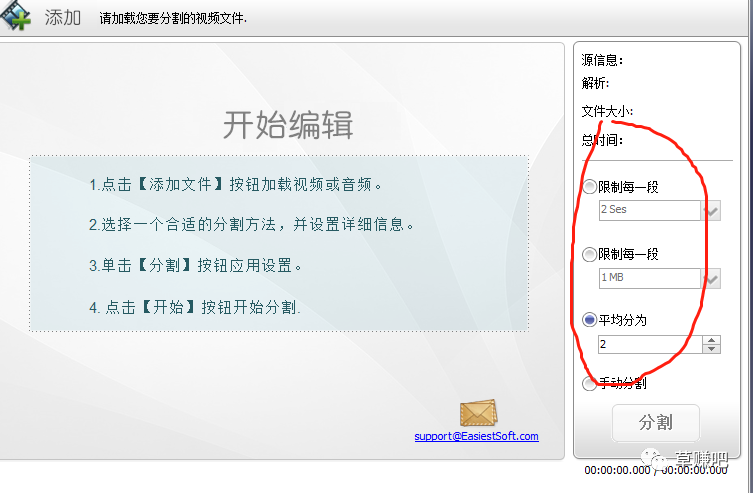
Task: Click the 平均分为 count field showing 2
Action: point(650,344)
